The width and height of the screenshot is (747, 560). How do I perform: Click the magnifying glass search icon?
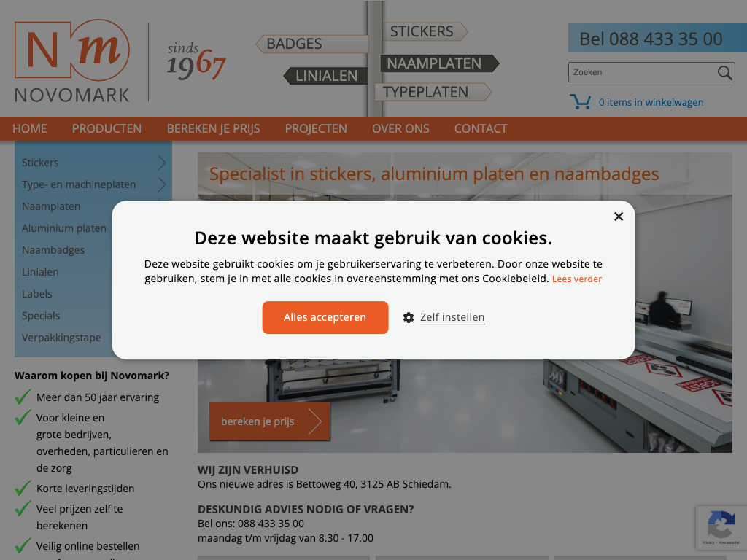724,72
